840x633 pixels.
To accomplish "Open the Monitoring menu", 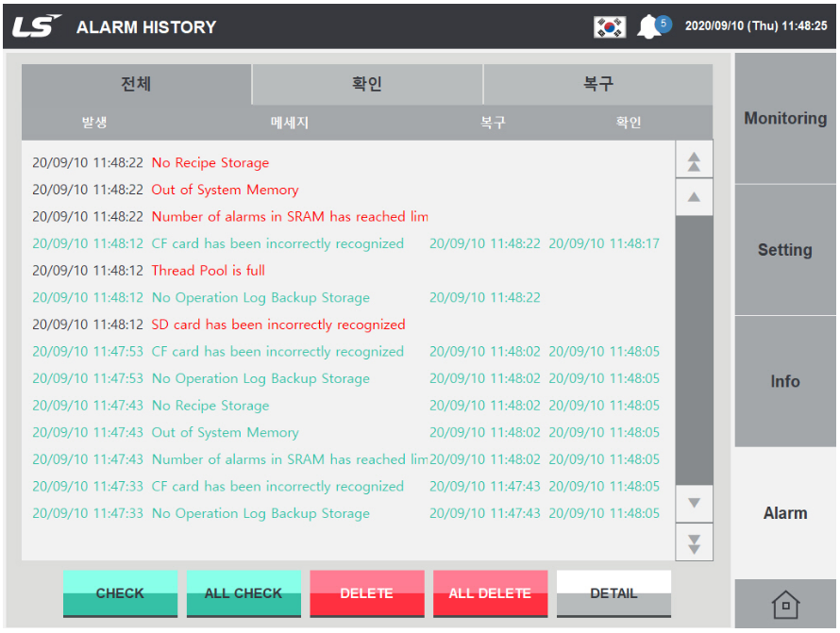I will tap(785, 118).
